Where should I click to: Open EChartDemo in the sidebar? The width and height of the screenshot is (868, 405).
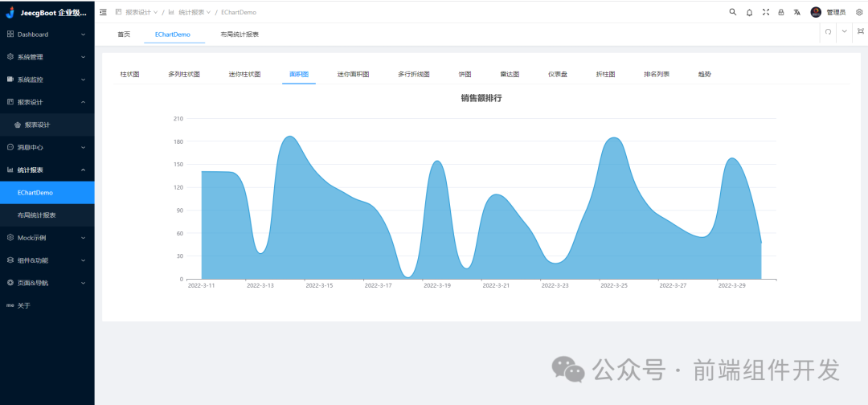(x=47, y=193)
